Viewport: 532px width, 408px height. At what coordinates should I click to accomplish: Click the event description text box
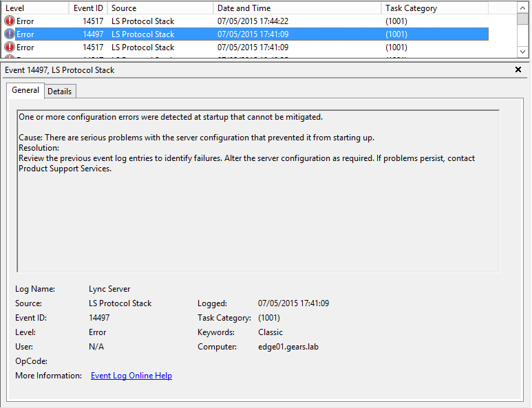258,191
